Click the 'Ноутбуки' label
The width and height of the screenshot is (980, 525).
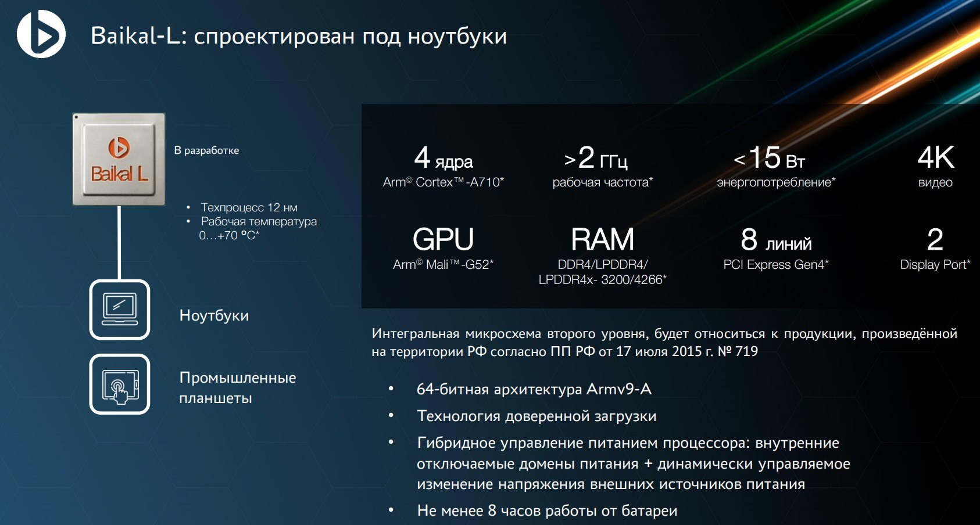click(214, 315)
